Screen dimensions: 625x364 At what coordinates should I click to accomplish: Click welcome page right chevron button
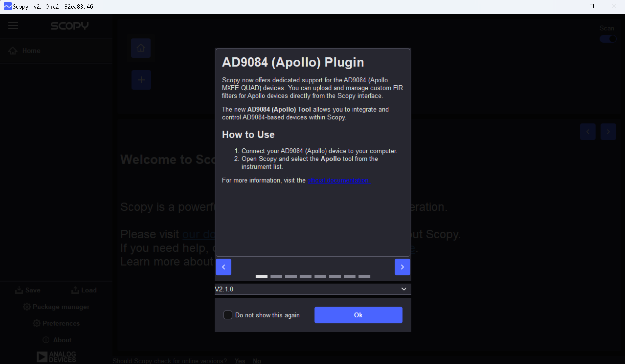click(608, 132)
